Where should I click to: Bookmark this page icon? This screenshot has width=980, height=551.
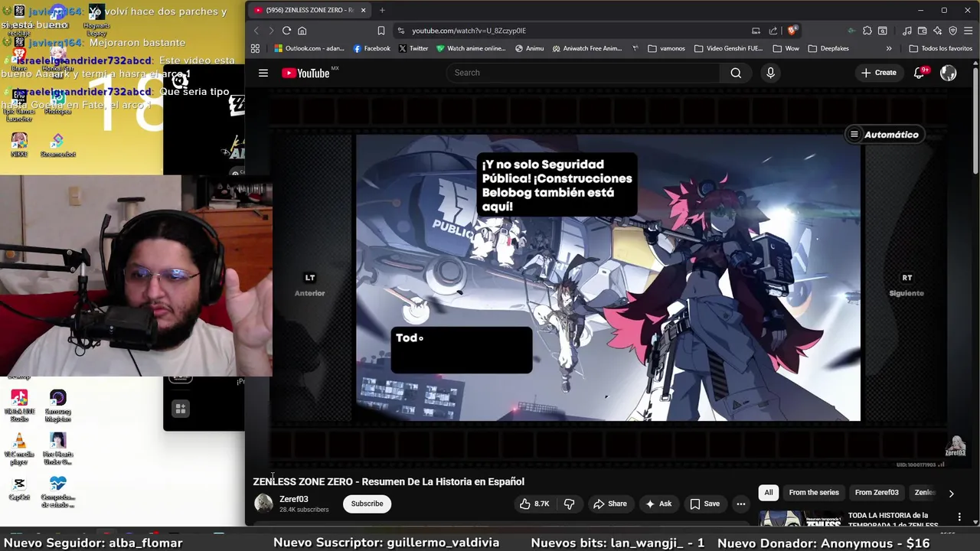tap(381, 31)
